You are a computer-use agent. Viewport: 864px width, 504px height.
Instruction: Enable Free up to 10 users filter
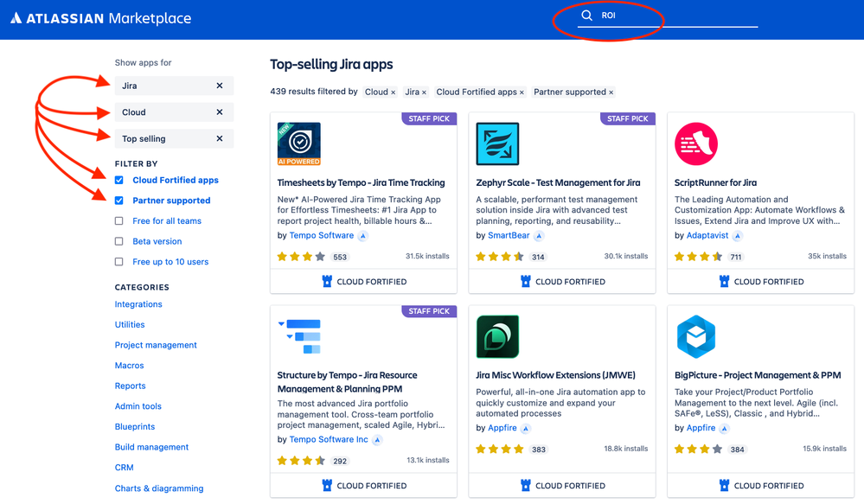click(118, 262)
